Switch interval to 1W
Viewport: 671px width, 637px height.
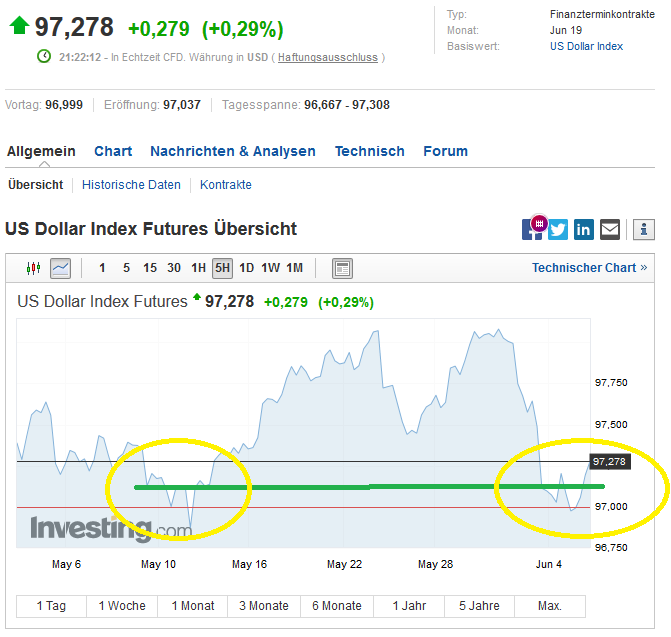(x=270, y=268)
